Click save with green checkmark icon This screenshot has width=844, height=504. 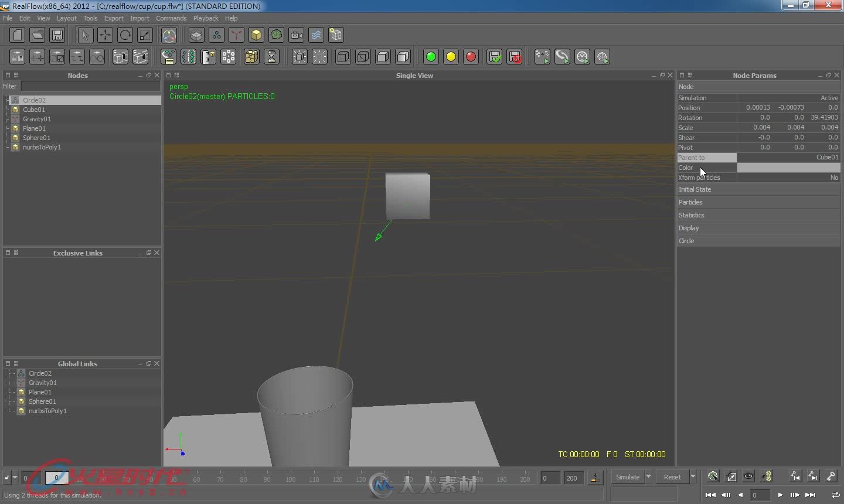coord(495,57)
